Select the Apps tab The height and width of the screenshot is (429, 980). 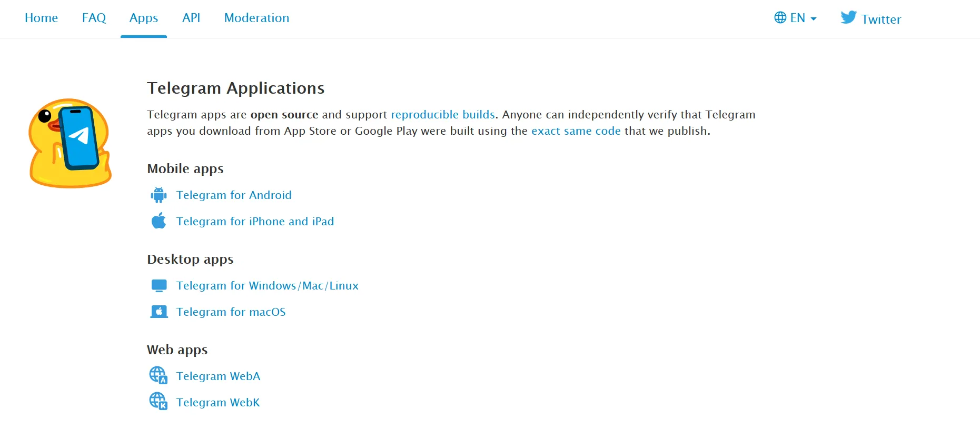[x=144, y=18]
